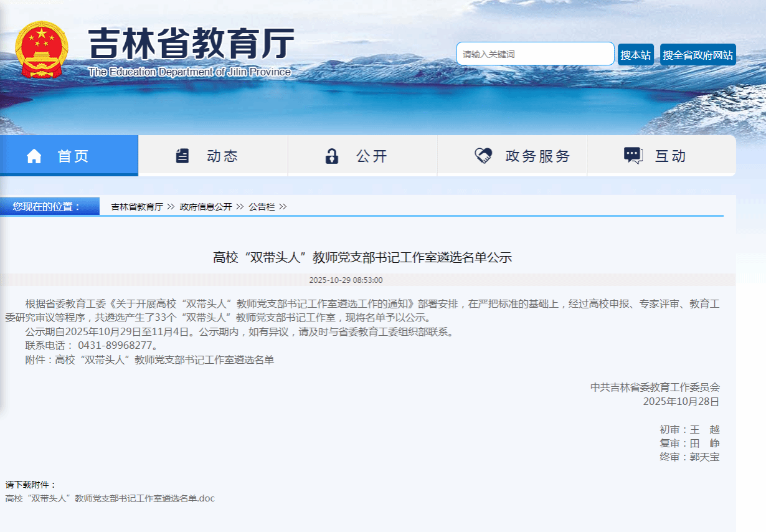The image size is (766, 532).
Task: Click inside the 请输入关键词 search box
Action: click(x=534, y=54)
